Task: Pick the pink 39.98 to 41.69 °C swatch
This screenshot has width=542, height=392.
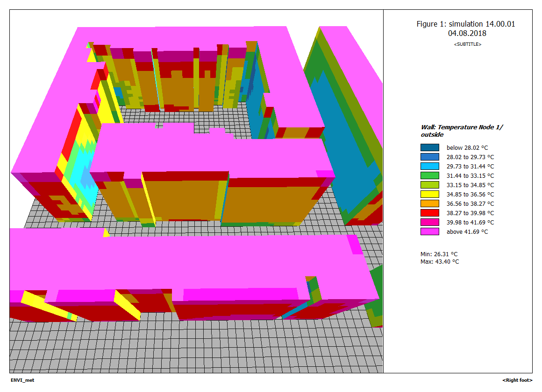Action: pyautogui.click(x=430, y=222)
